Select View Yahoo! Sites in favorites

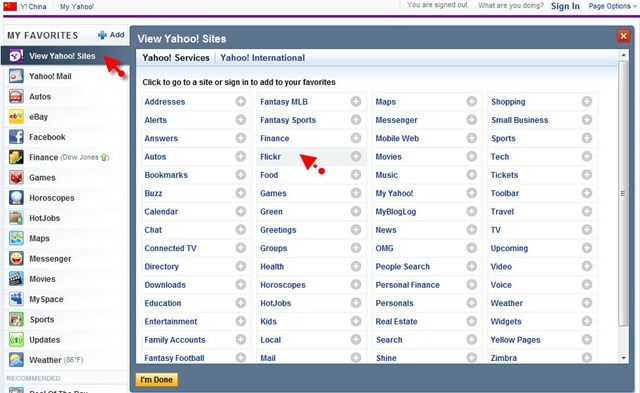pos(64,56)
